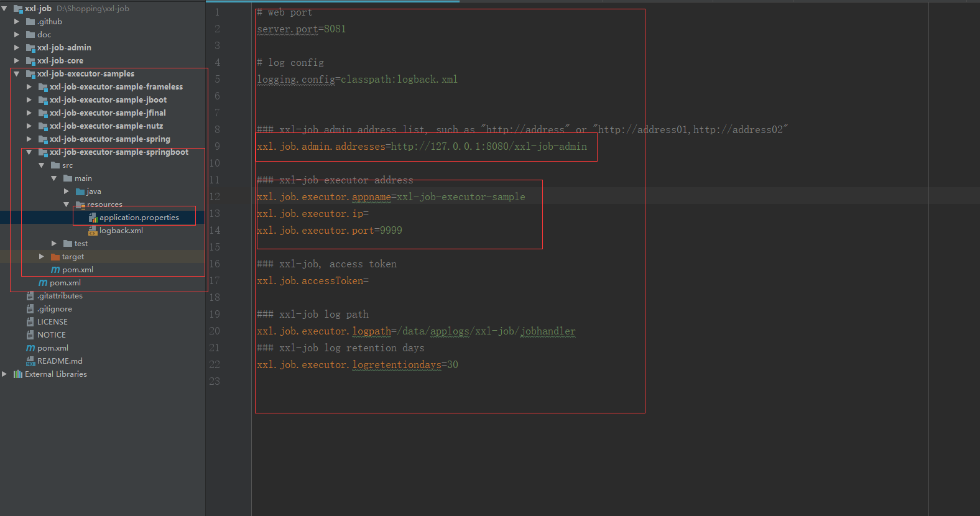Click the NOTICE file icon

coord(30,335)
